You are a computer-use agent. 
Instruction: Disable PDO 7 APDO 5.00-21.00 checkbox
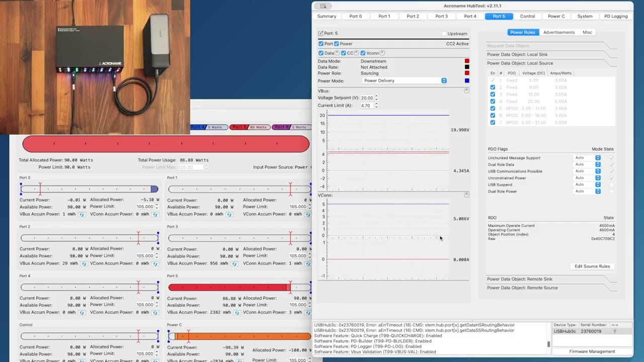tap(493, 122)
